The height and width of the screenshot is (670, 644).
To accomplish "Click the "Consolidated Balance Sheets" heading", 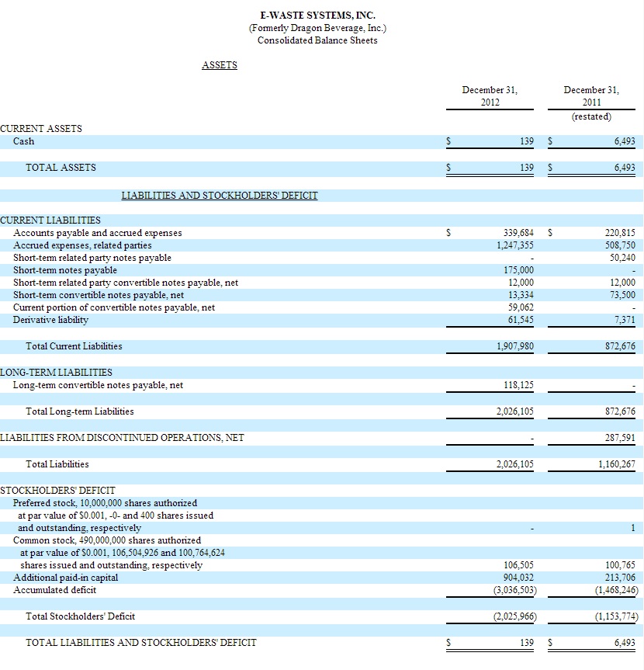I will 317,40.
